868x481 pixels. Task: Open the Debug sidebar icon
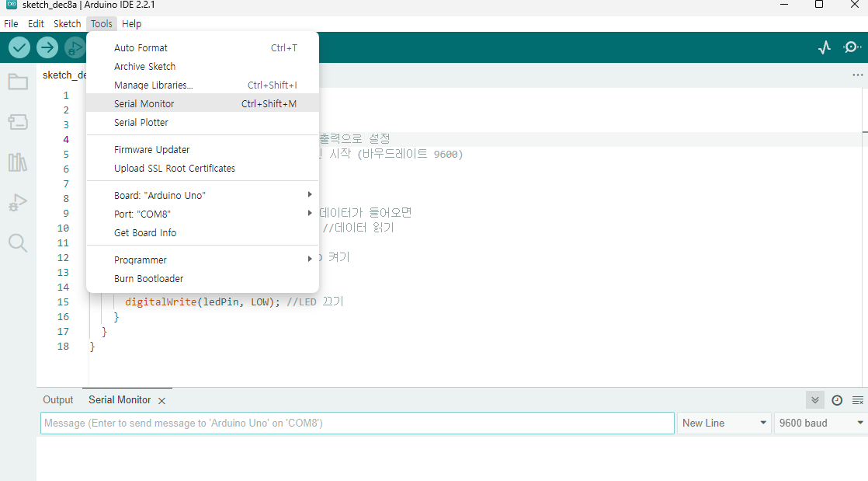18,203
